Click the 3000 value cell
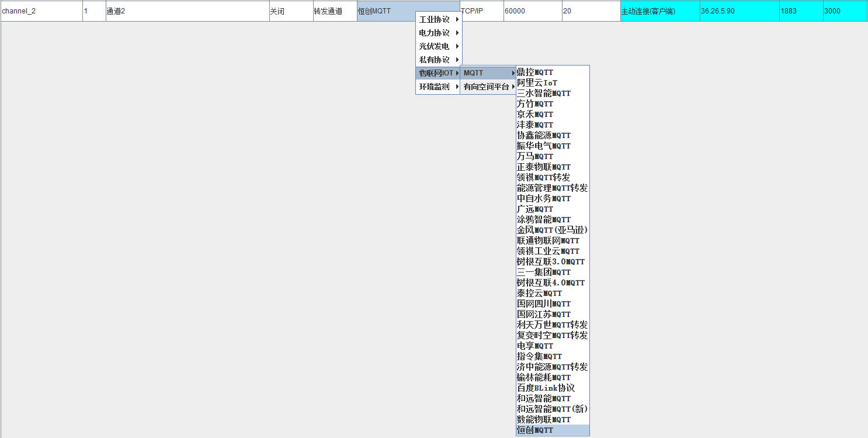Image resolution: width=868 pixels, height=438 pixels. point(845,11)
